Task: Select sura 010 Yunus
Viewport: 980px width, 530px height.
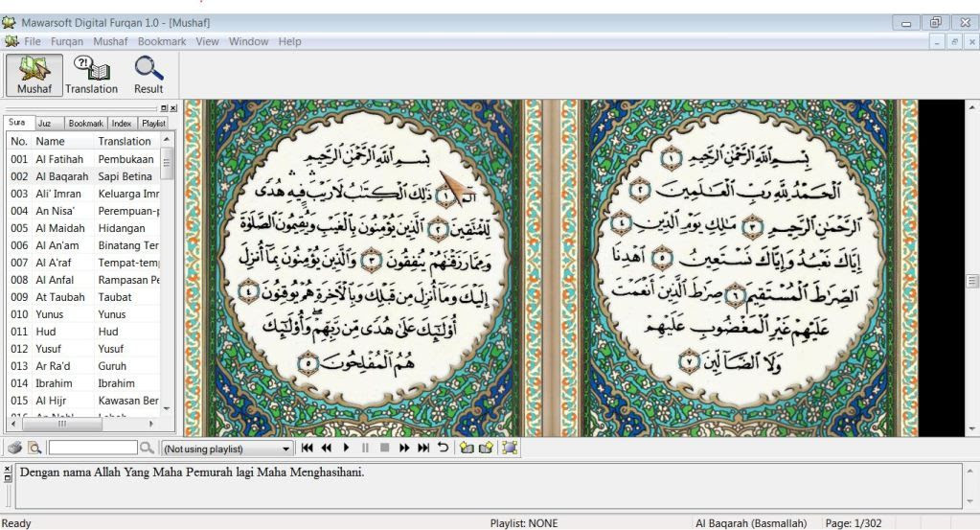Action: coord(83,314)
